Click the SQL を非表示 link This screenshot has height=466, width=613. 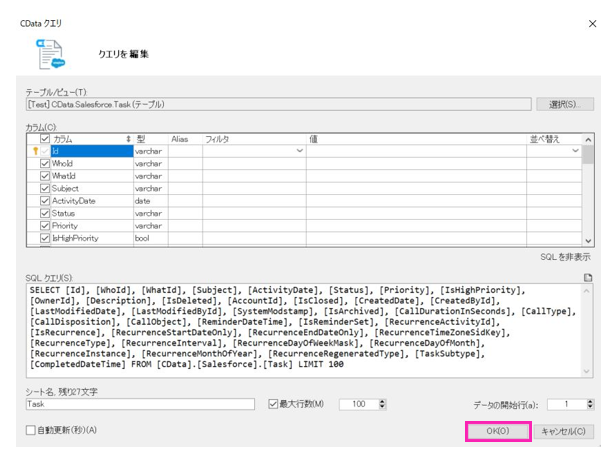pyautogui.click(x=565, y=257)
